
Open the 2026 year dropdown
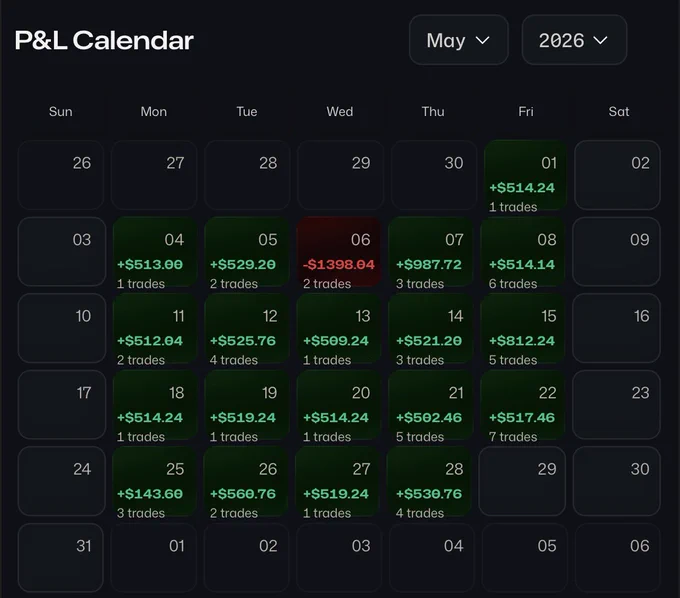pos(574,40)
